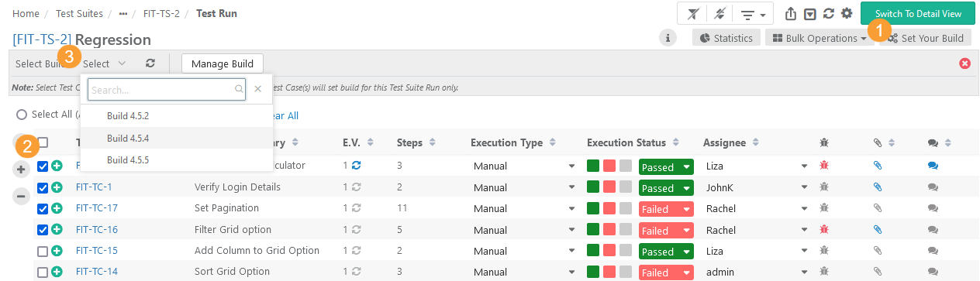Image resolution: width=980 pixels, height=281 pixels.
Task: Choose Build 4.5.4 from list
Action: [177, 138]
